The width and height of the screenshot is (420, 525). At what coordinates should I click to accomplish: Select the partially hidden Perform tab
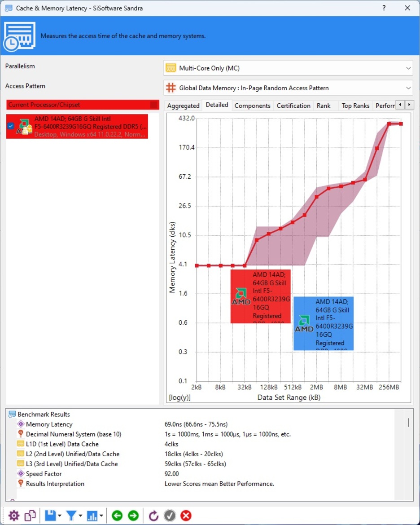point(385,106)
